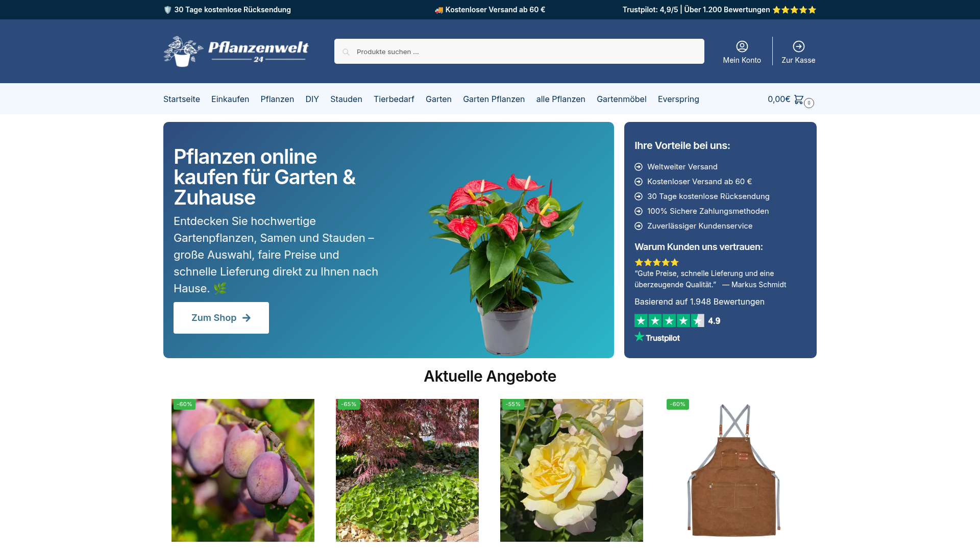Open Mein Konto account icon
Image resolution: width=980 pixels, height=551 pixels.
tap(742, 46)
